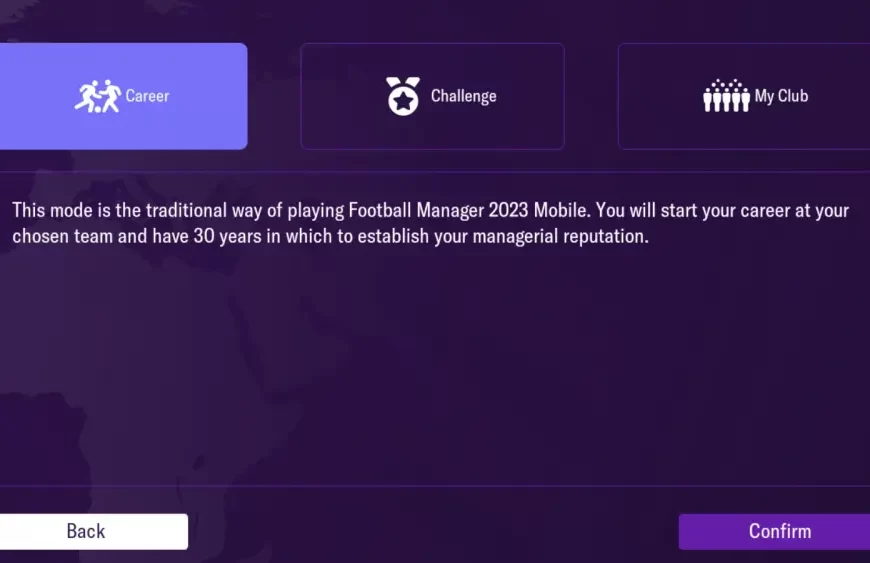
Task: Click the Challenge medal icon
Action: coord(403,96)
